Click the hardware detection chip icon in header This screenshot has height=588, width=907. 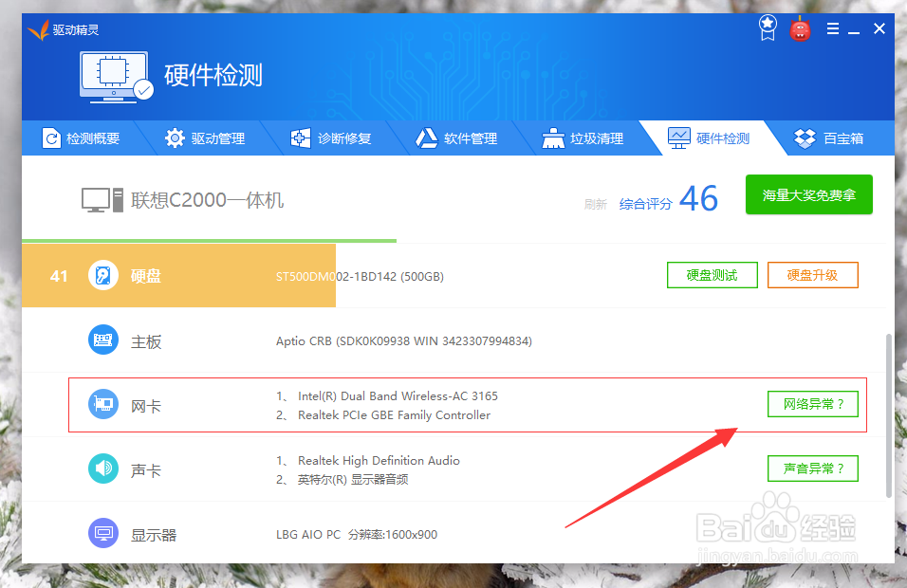114,79
